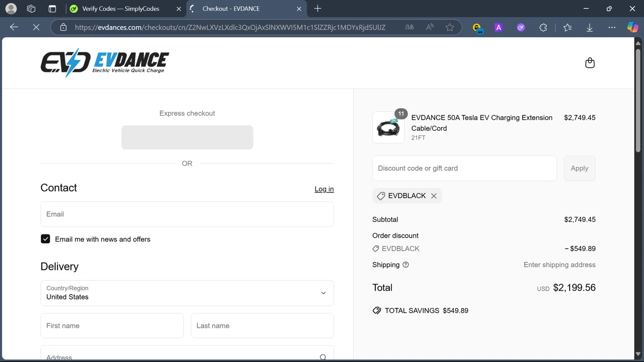Focus the First name field
Screen dimensions: 644x362
pyautogui.click(x=112, y=326)
